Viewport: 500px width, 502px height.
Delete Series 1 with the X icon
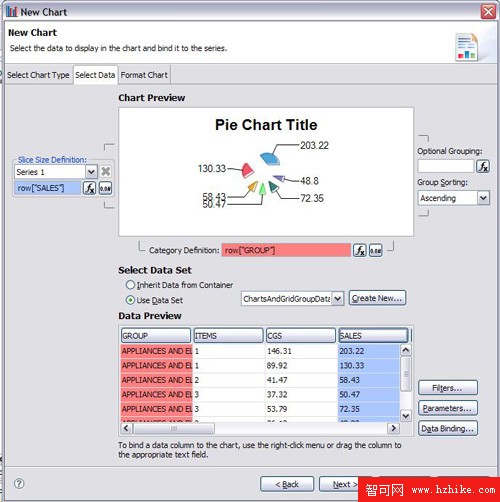(x=105, y=172)
